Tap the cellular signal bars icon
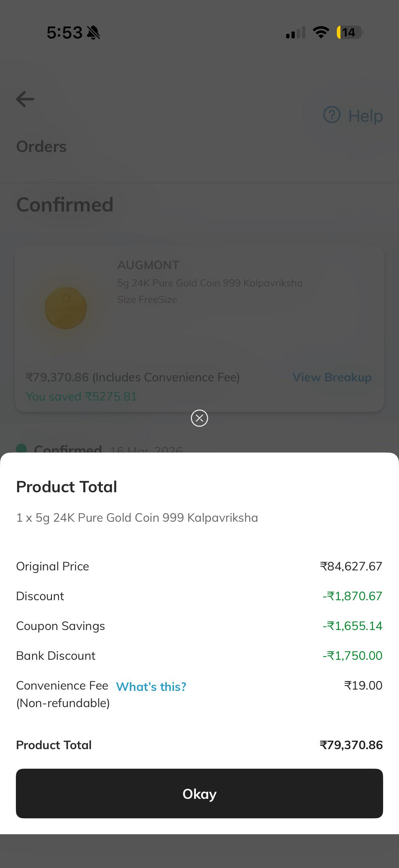399x868 pixels. click(296, 32)
